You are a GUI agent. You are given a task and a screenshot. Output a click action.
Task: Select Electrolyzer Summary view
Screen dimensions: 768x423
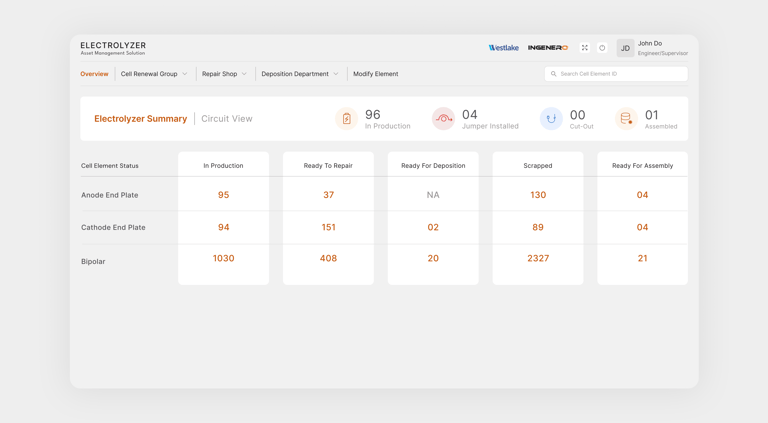click(141, 118)
